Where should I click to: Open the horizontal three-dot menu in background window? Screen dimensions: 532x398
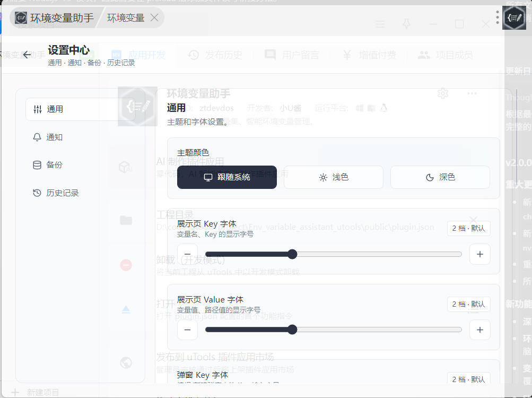[472, 93]
